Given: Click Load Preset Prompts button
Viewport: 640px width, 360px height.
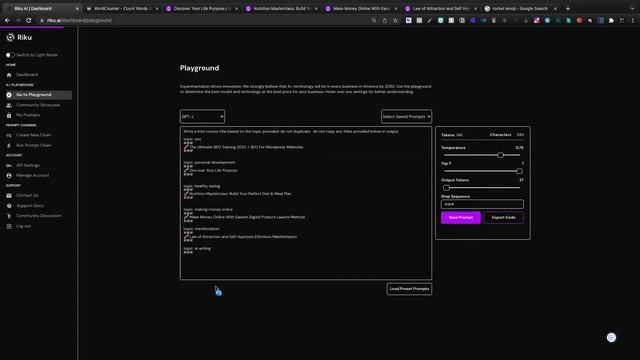Looking at the screenshot, I should pos(409,289).
